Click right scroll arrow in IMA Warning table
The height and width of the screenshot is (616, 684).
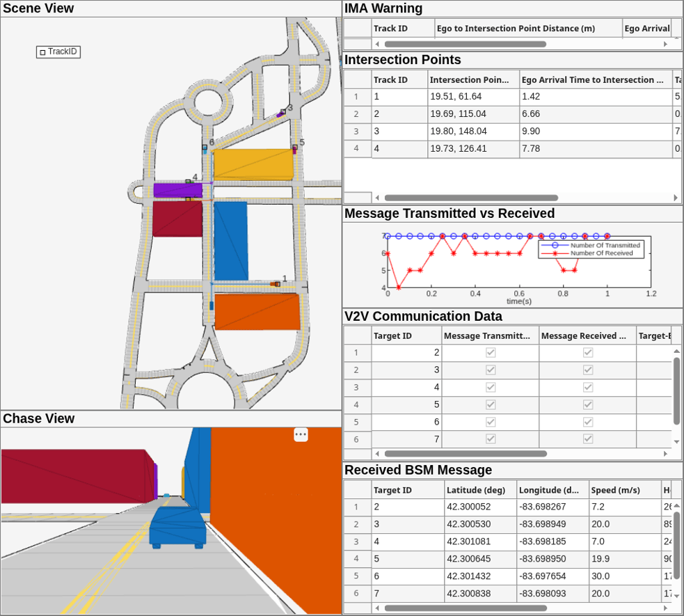665,44
